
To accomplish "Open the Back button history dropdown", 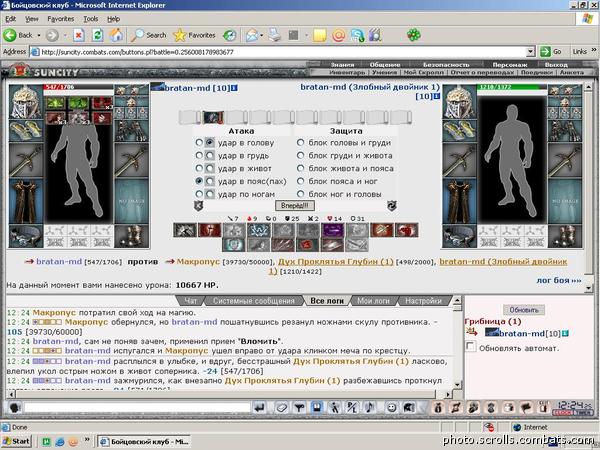I will (x=39, y=35).
